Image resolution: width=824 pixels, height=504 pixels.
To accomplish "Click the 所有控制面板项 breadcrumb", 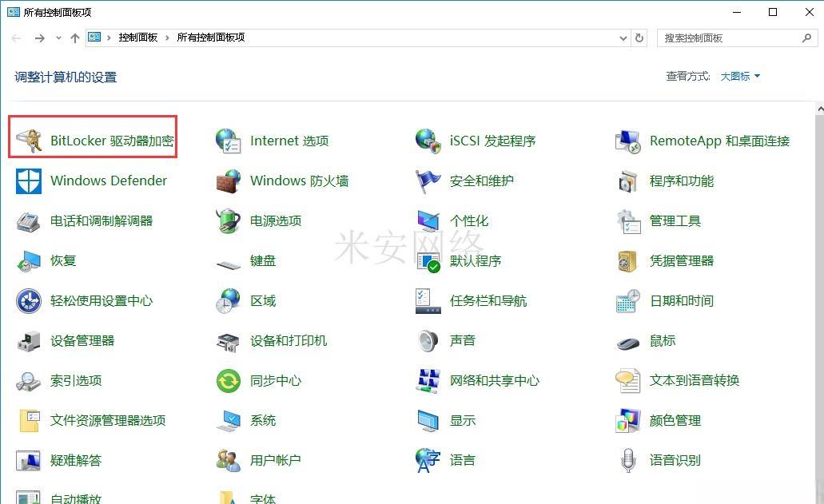I will click(x=211, y=38).
